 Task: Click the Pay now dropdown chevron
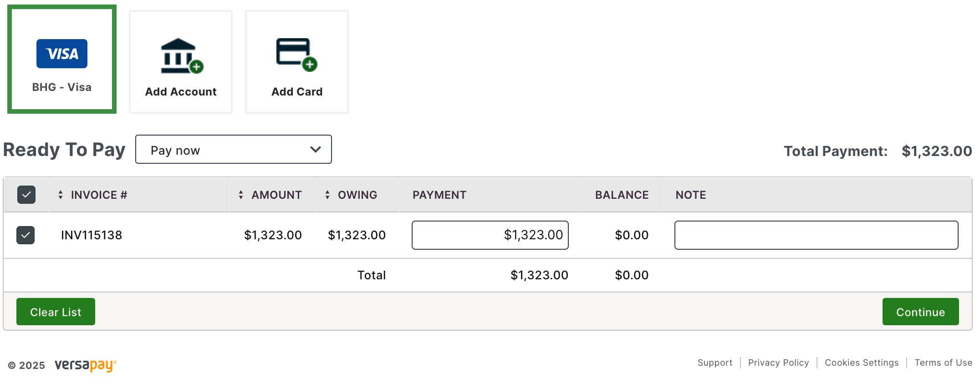pyautogui.click(x=316, y=150)
